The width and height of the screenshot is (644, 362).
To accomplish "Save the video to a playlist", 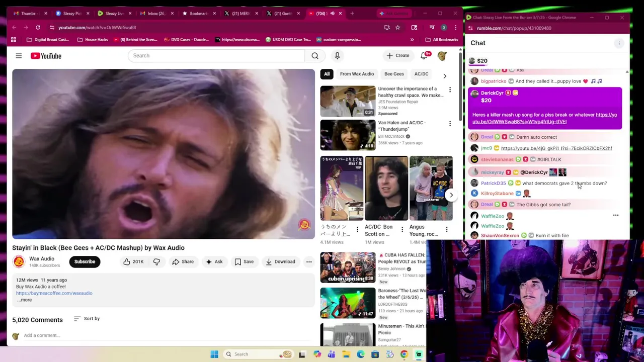I will pyautogui.click(x=244, y=261).
